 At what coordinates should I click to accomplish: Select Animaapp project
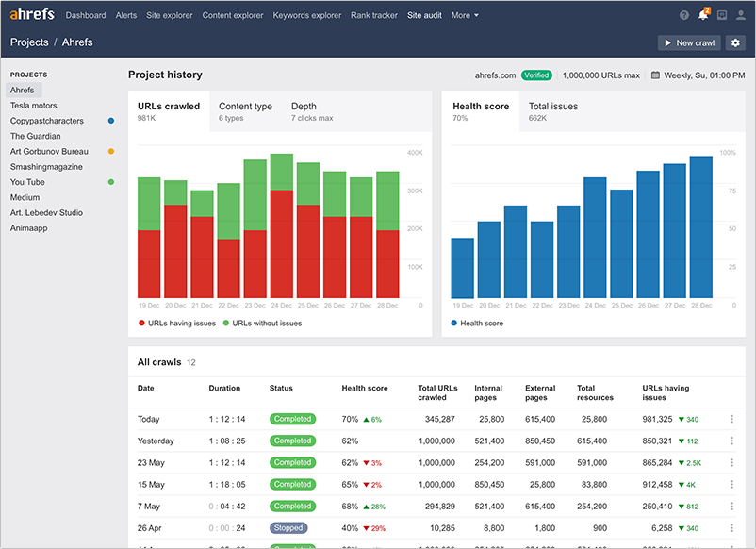point(29,228)
